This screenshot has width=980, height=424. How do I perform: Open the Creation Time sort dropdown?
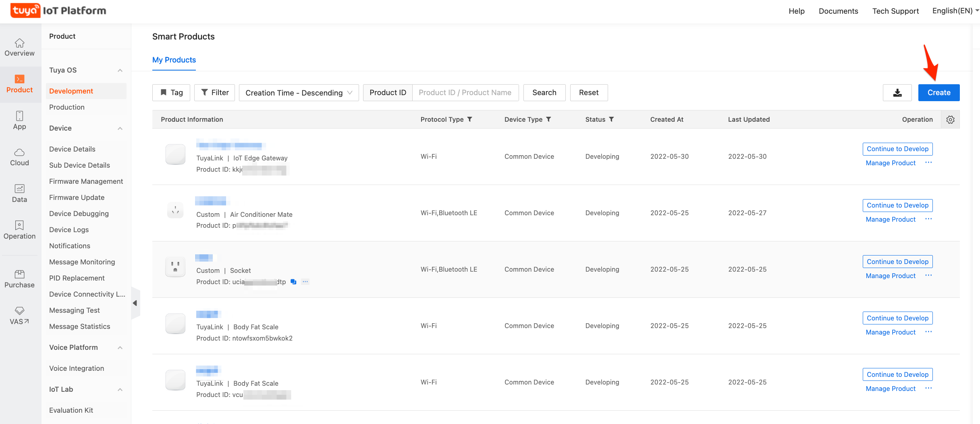click(299, 93)
